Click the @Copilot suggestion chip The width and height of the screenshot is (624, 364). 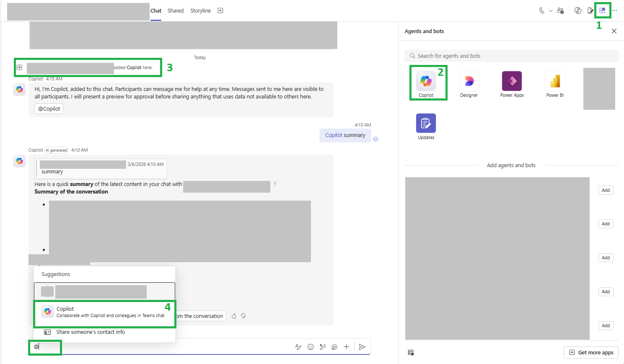click(x=49, y=108)
